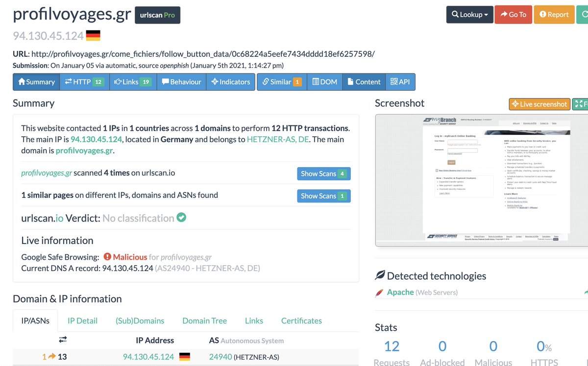Click the No classification verdict text

click(x=138, y=218)
